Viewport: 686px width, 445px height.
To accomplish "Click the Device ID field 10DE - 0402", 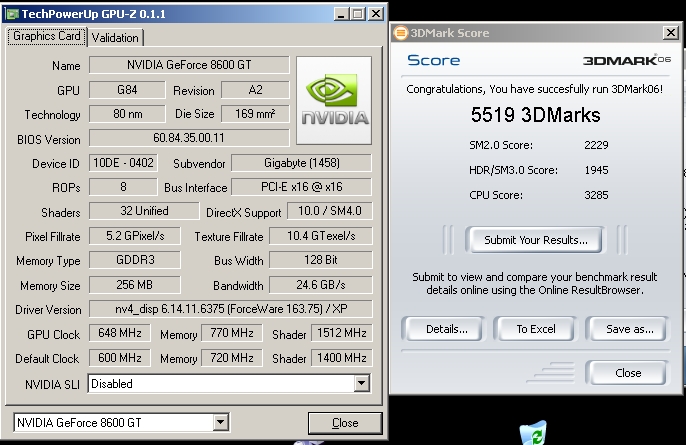I will tap(123, 163).
